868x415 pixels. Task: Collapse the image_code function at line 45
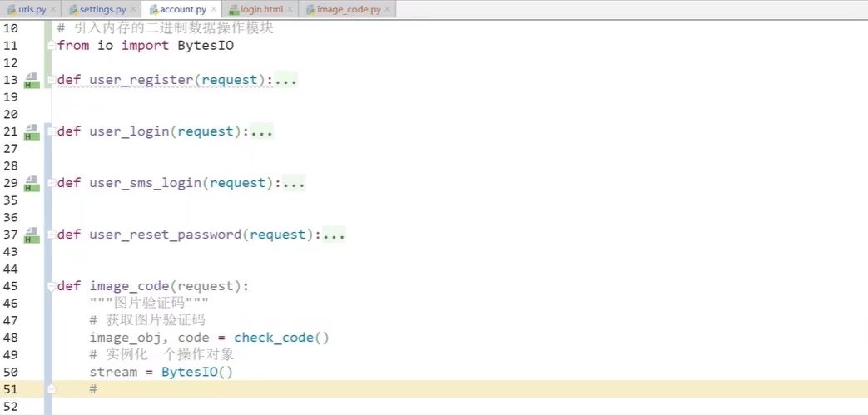pyautogui.click(x=52, y=286)
